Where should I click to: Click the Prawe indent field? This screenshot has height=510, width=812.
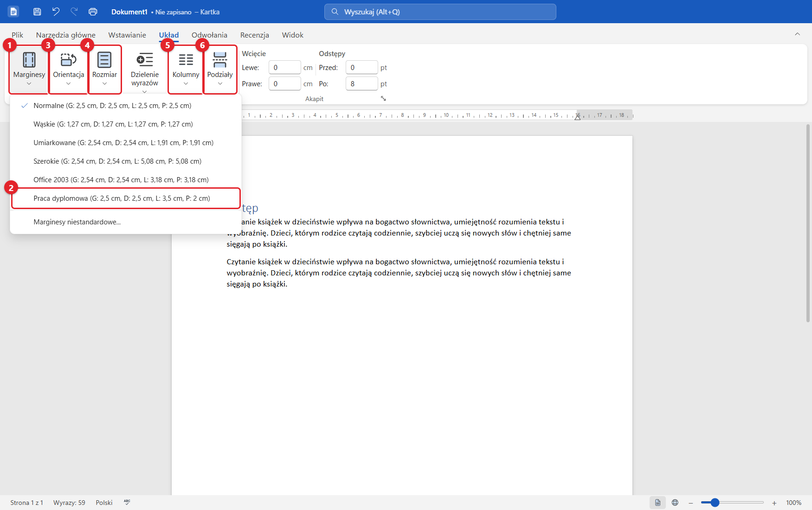click(284, 84)
